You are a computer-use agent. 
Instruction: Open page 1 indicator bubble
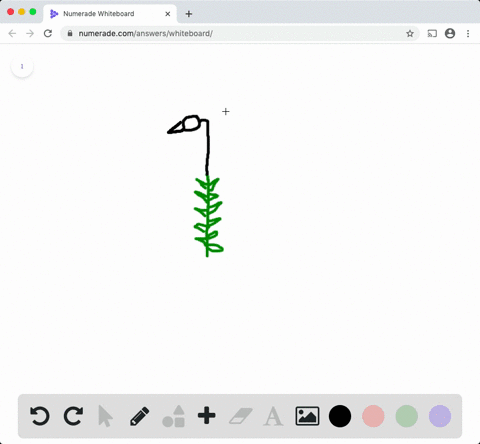[22, 66]
